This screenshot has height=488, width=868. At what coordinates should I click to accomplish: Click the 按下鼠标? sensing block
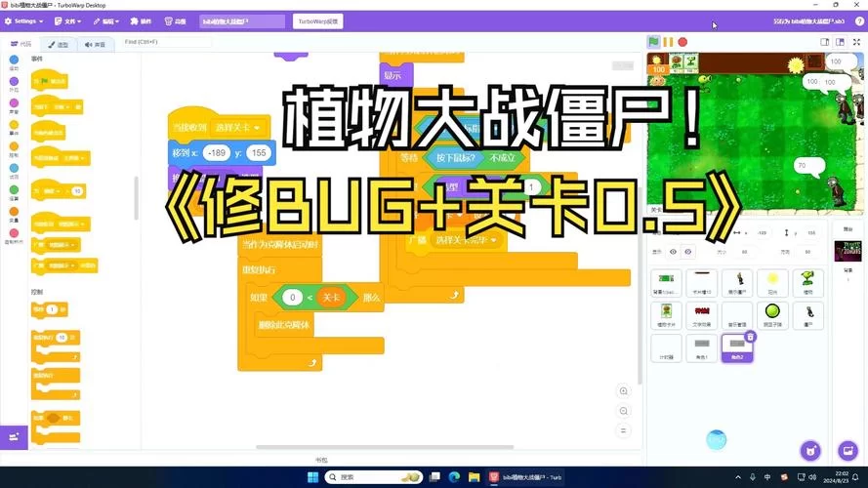point(455,158)
